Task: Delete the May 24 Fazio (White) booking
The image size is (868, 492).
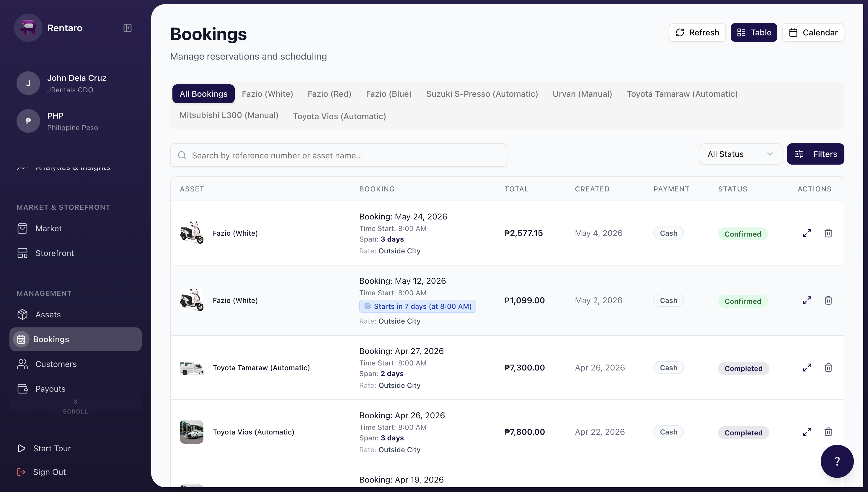Action: (x=828, y=233)
